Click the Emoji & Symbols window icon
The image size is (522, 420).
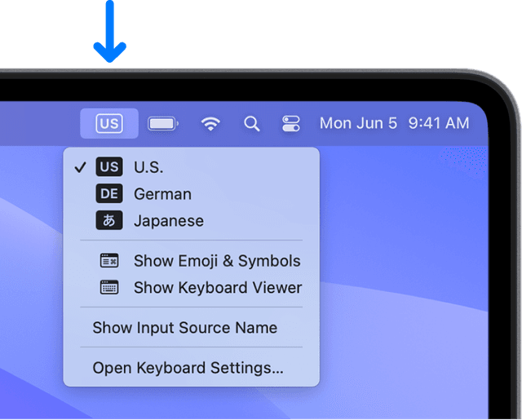109,261
